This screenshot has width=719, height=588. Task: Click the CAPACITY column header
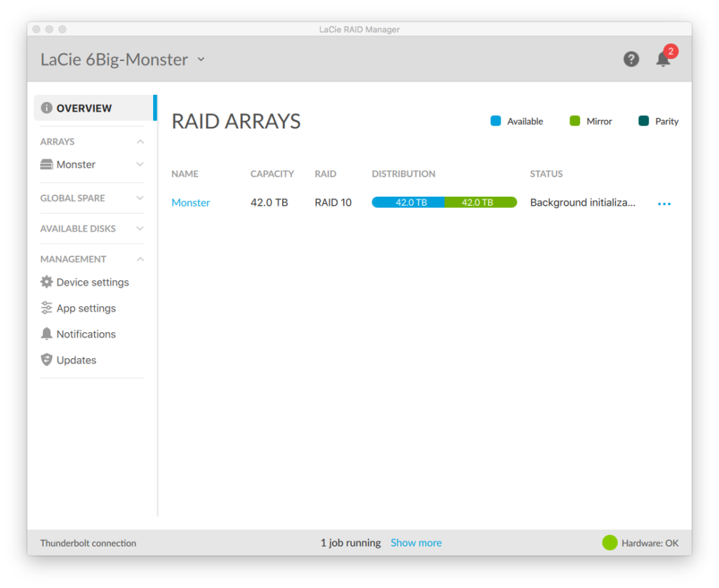(x=272, y=174)
